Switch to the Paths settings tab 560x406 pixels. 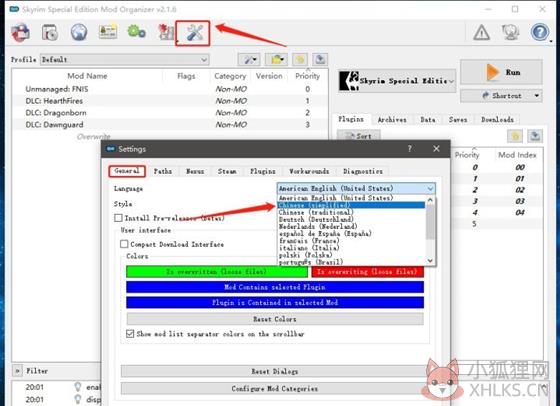[x=162, y=171]
